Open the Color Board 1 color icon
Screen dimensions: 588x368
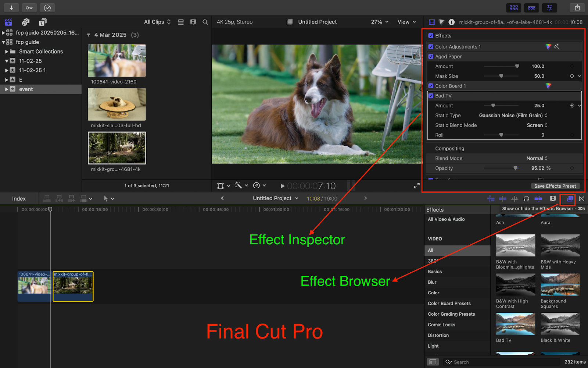point(548,86)
